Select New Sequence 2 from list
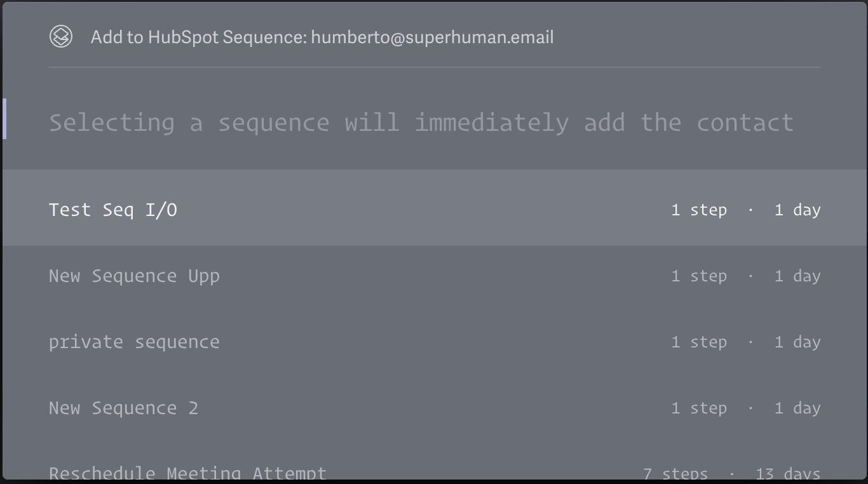The width and height of the screenshot is (868, 484). point(434,408)
